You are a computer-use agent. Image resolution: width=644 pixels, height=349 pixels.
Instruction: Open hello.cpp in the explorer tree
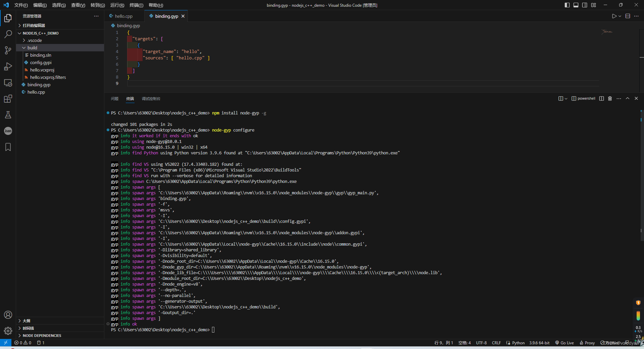click(60, 92)
